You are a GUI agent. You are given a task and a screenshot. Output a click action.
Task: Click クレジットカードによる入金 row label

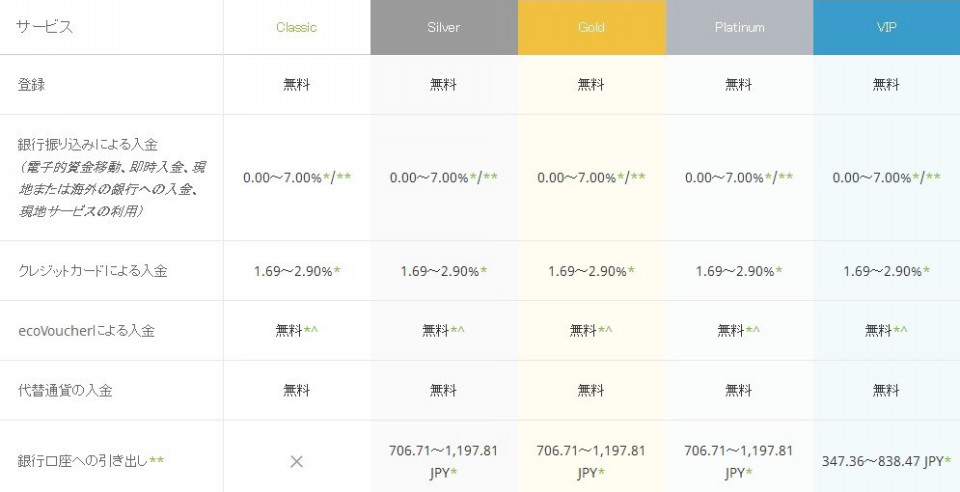92,270
